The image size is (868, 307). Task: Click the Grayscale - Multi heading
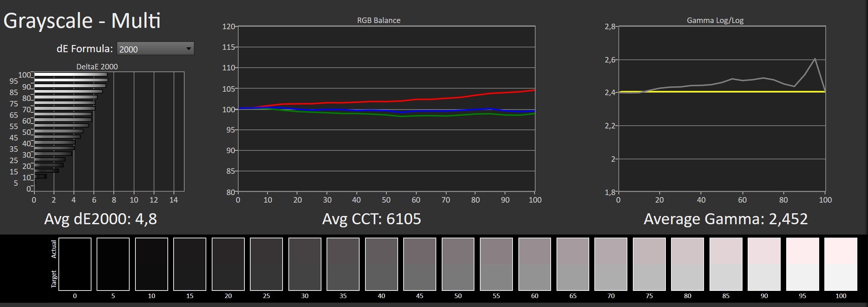(x=82, y=21)
